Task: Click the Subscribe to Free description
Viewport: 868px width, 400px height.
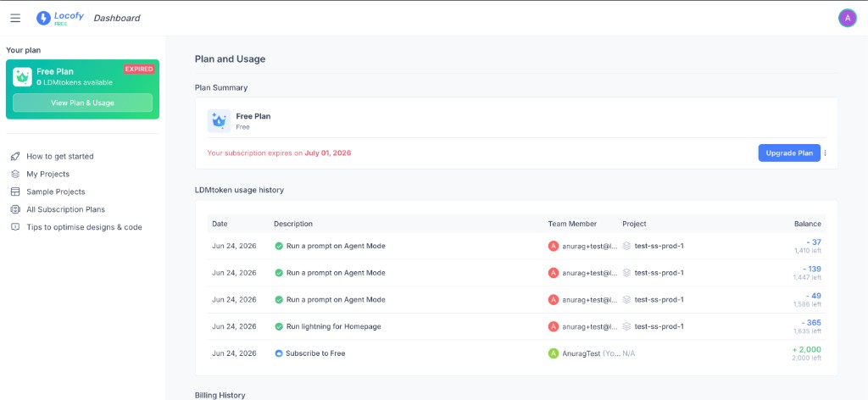Action: 315,353
